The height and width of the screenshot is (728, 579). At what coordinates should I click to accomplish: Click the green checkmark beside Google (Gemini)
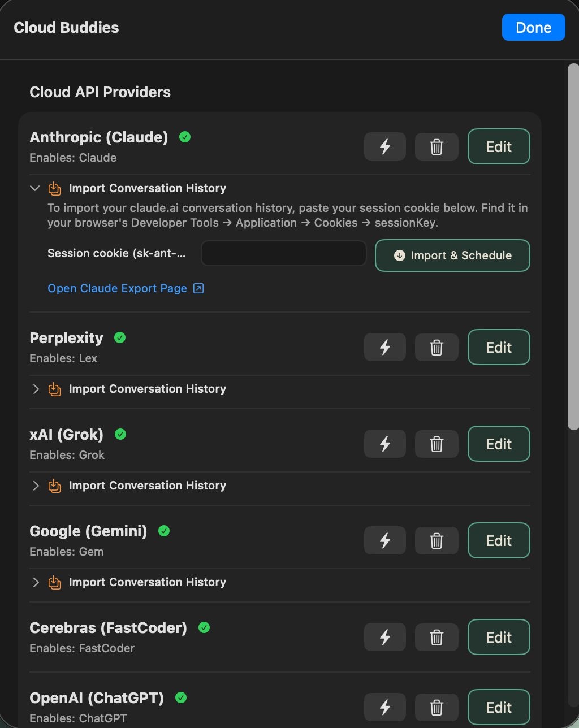click(x=164, y=531)
